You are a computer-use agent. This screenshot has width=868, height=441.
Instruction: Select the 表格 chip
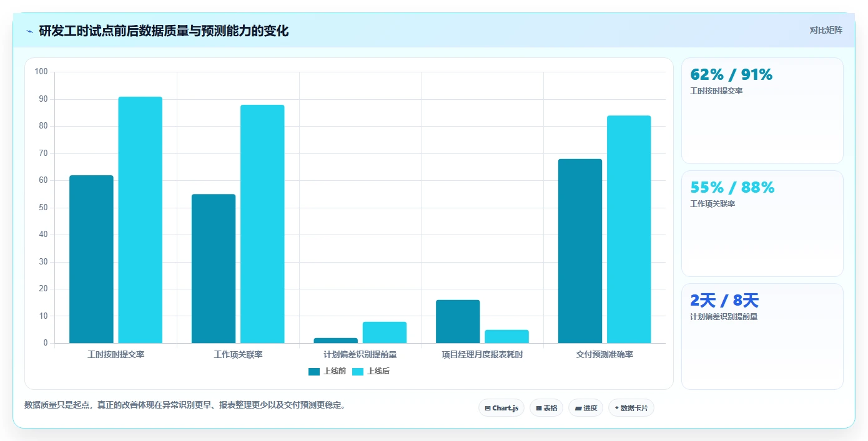pos(546,408)
